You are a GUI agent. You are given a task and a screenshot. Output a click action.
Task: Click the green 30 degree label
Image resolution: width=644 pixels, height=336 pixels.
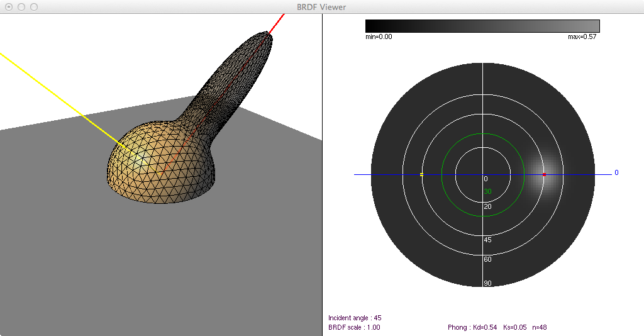coord(487,191)
